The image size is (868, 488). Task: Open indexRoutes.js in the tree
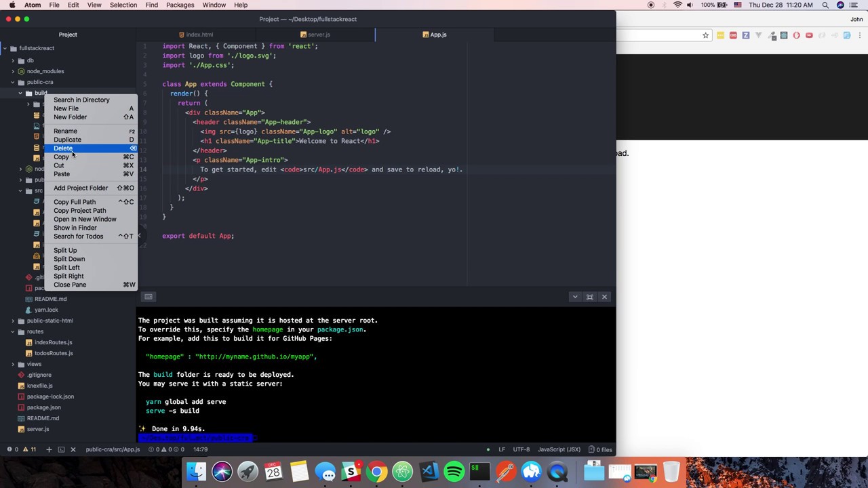click(53, 342)
